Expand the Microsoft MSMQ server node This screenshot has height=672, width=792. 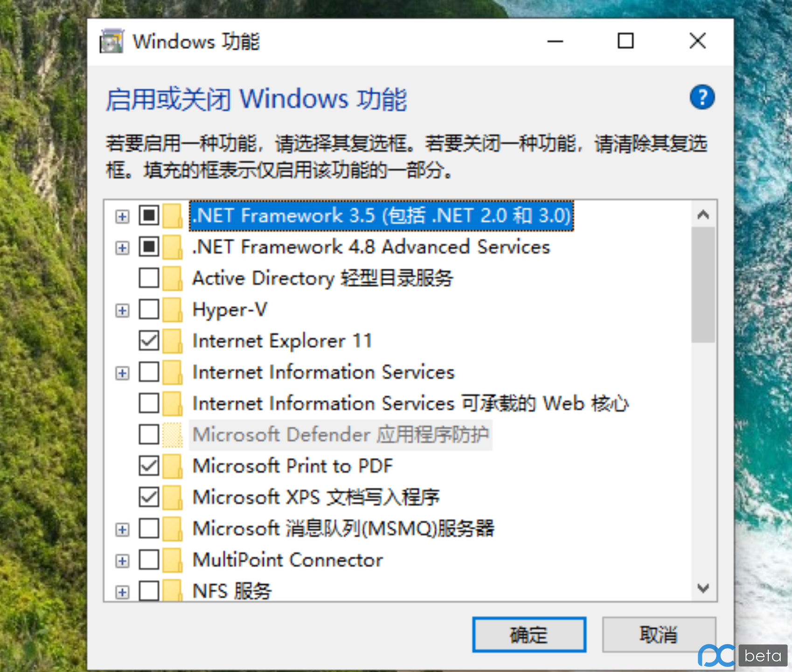122,529
